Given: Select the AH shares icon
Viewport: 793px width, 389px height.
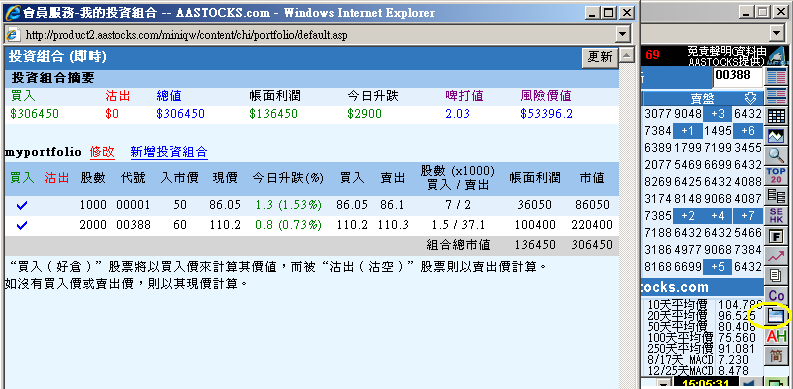Looking at the screenshot, I should pyautogui.click(x=775, y=335).
